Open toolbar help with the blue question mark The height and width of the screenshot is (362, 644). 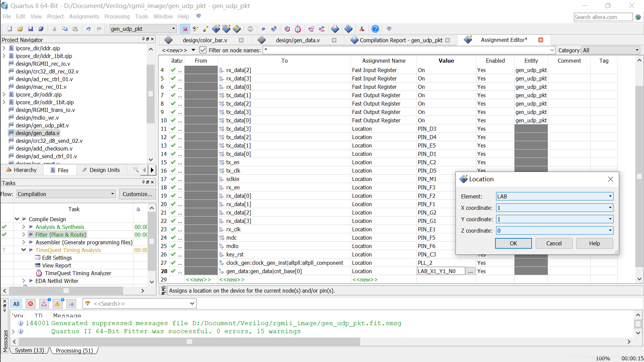[375, 29]
